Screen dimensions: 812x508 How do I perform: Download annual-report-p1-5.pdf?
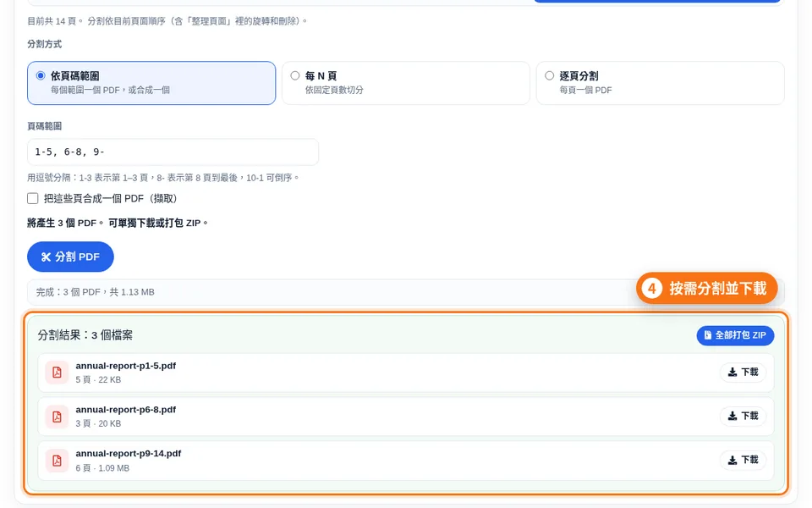click(743, 373)
